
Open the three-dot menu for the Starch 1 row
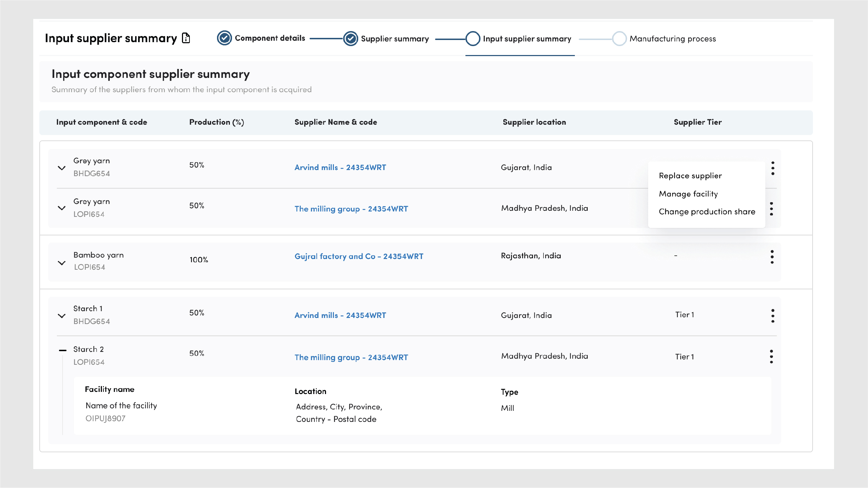(773, 315)
